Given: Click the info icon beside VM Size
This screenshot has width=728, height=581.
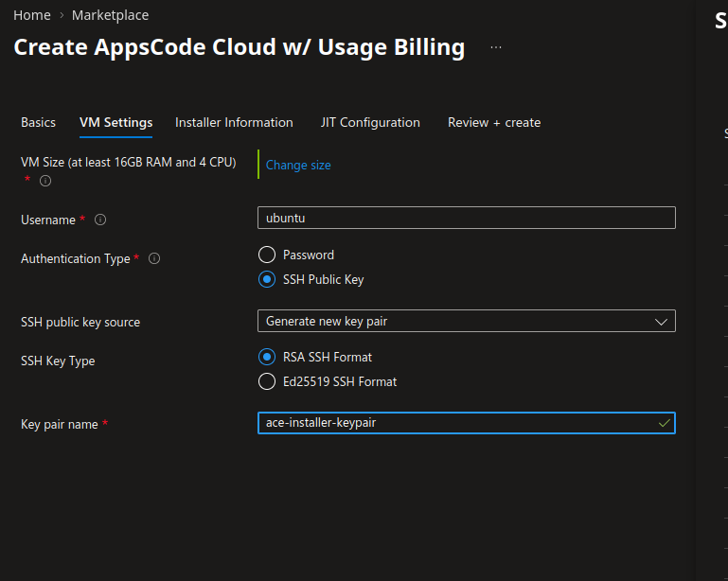Looking at the screenshot, I should click(45, 181).
